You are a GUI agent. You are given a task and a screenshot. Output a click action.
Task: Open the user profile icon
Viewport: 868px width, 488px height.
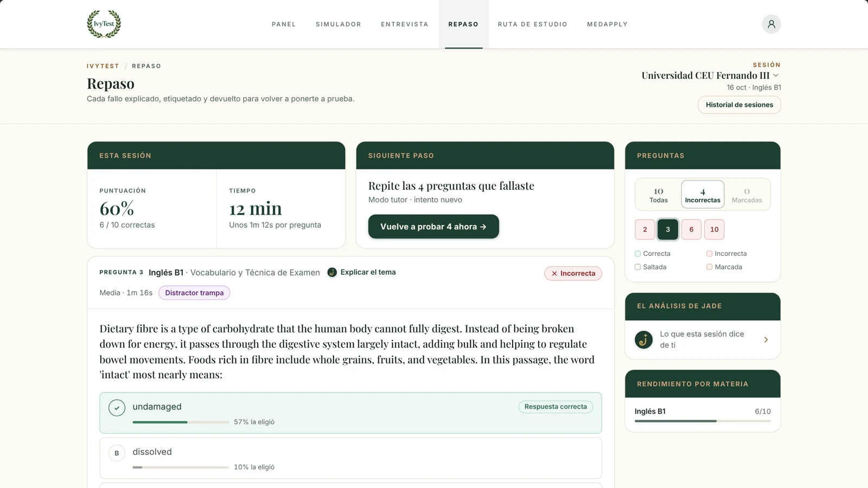point(771,24)
